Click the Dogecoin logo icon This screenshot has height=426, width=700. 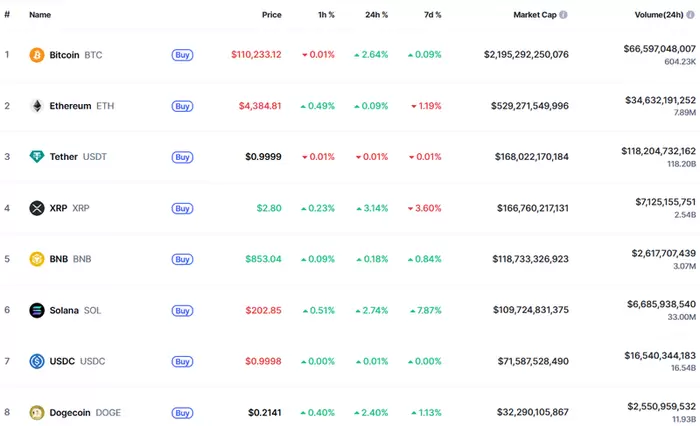37,412
